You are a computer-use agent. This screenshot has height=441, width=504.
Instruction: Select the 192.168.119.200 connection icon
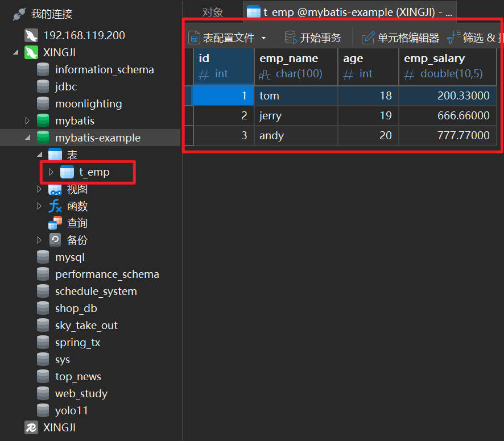tap(31, 35)
